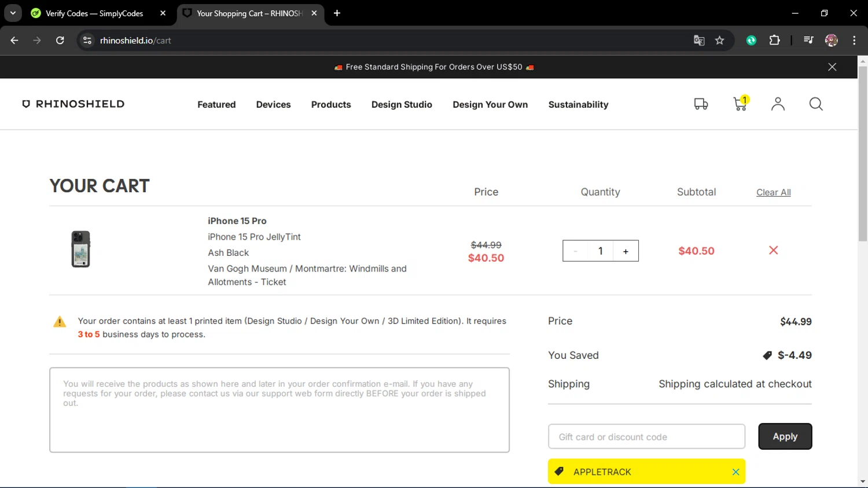Close the Verify Codes SimplyCodes tab
The image size is (868, 488).
[x=163, y=13]
